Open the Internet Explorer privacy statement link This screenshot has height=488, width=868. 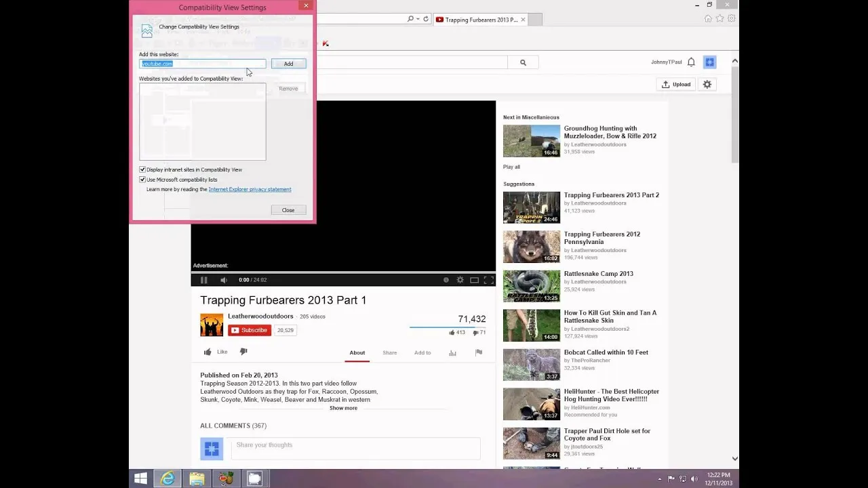250,189
